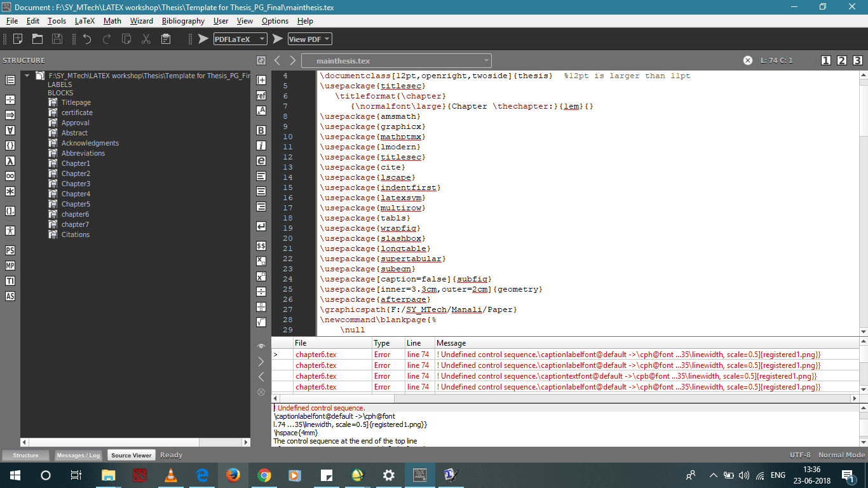Toggle bookmark 3 at the top right
The height and width of the screenshot is (488, 868).
857,60
